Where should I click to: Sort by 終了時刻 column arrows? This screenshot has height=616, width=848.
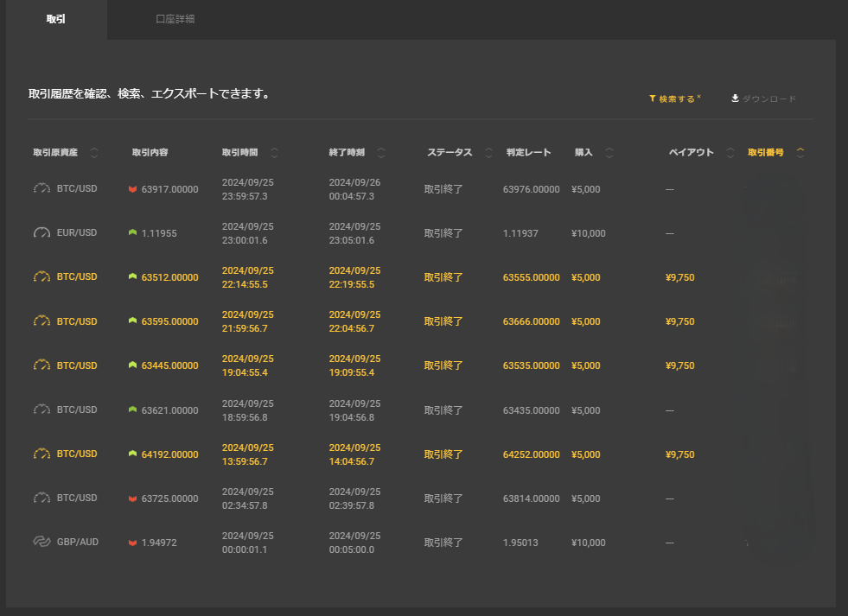point(381,153)
